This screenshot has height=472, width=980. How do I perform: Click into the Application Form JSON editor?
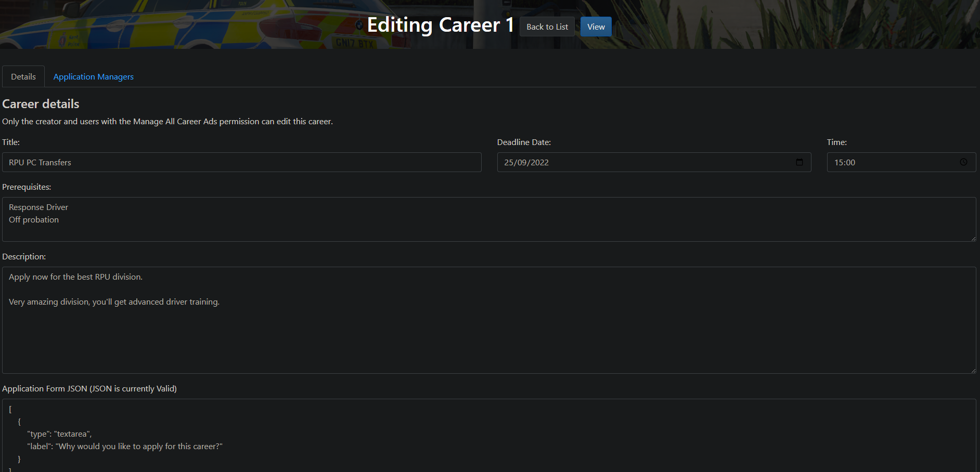(x=489, y=437)
